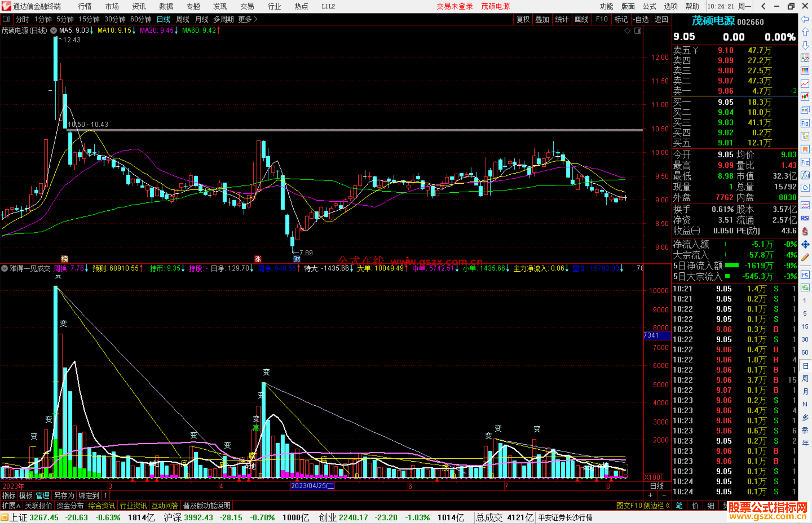Image resolution: width=812 pixels, height=524 pixels.
Task: Open the 资金分布 tab
Action: [x=70, y=506]
